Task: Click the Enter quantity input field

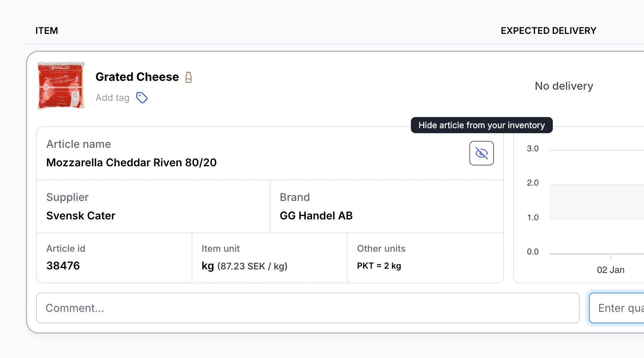Action: 619,308
